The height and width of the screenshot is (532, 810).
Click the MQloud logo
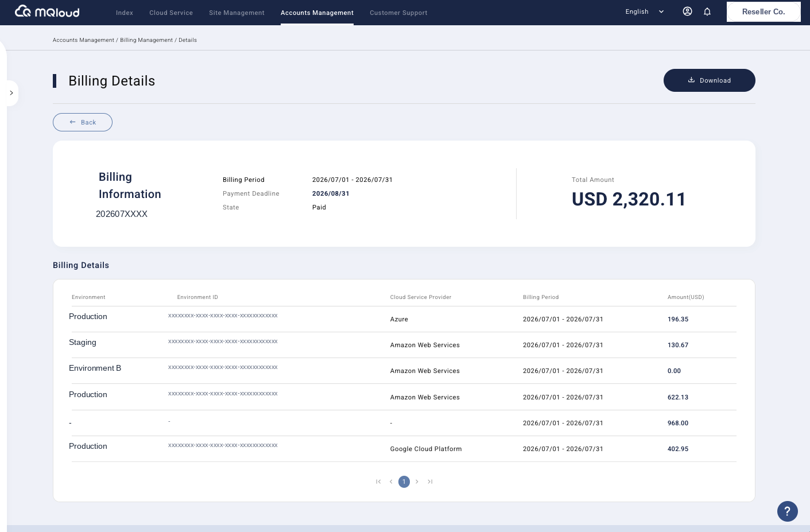(47, 11)
